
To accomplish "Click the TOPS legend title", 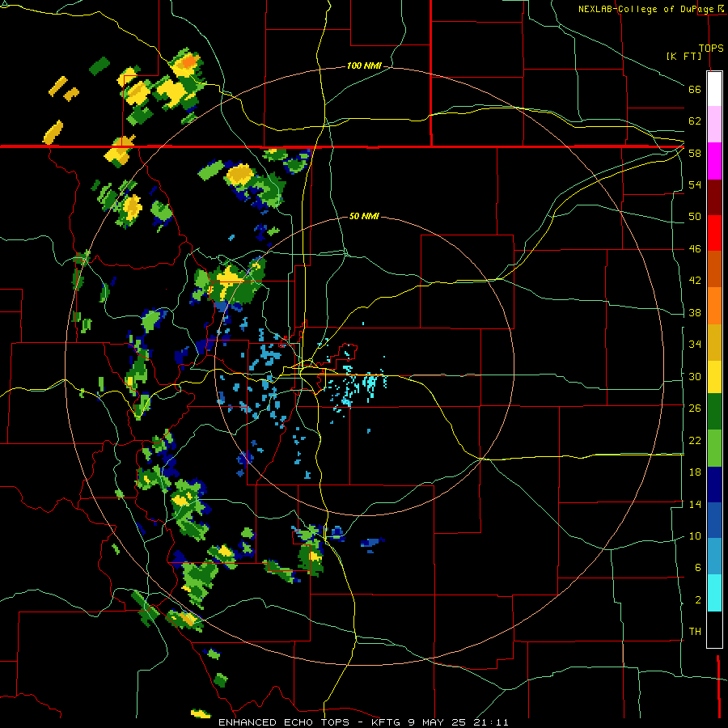I will [711, 48].
